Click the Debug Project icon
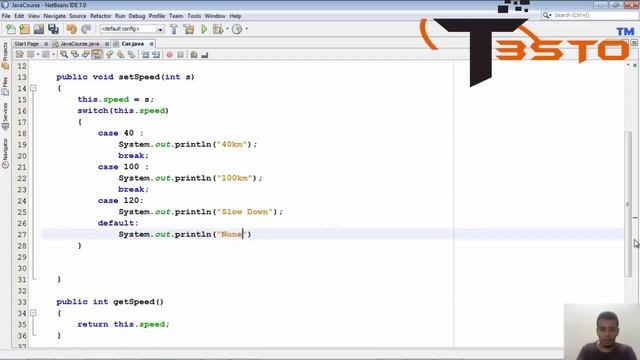 [218, 29]
